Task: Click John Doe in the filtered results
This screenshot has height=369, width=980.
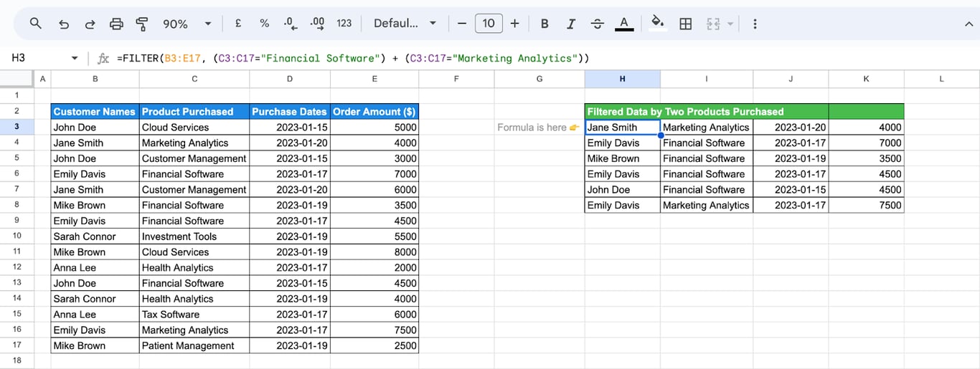Action: 622,189
